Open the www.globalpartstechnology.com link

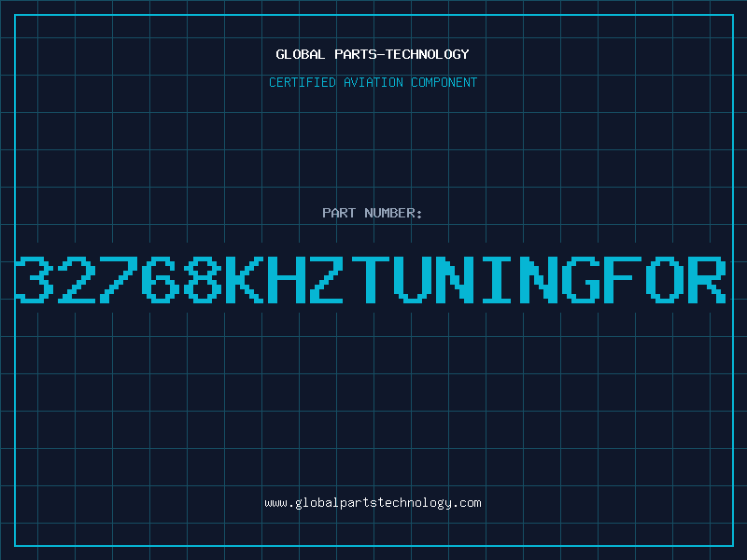tap(373, 503)
